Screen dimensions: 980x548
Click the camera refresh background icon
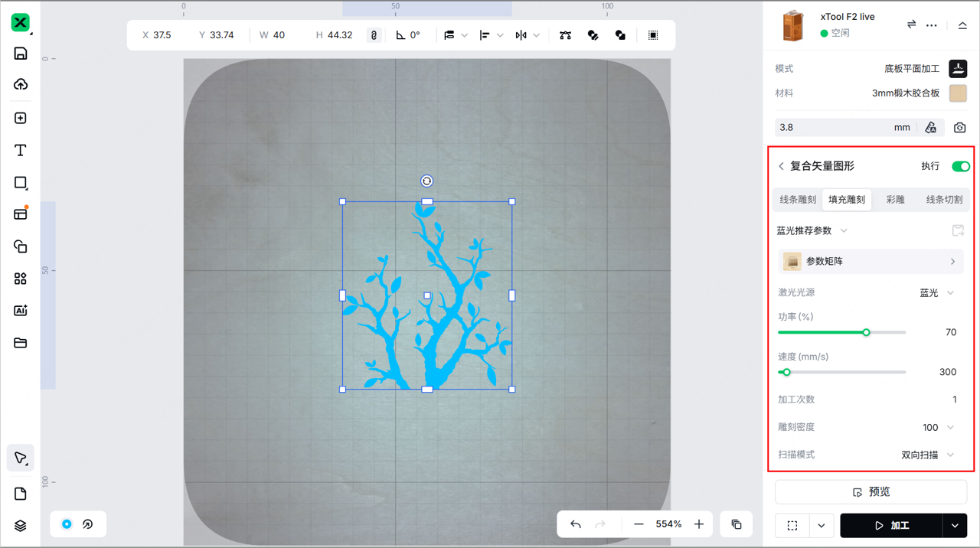[x=959, y=128]
